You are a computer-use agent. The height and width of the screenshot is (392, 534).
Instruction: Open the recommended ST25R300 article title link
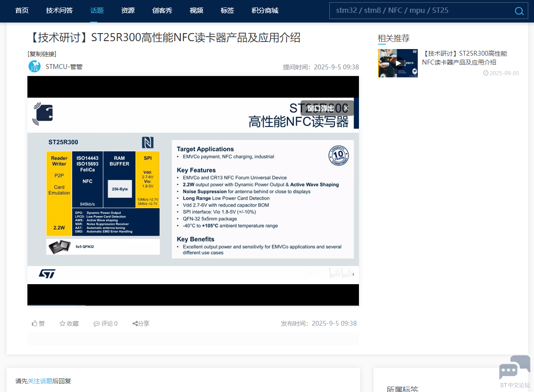(x=465, y=58)
